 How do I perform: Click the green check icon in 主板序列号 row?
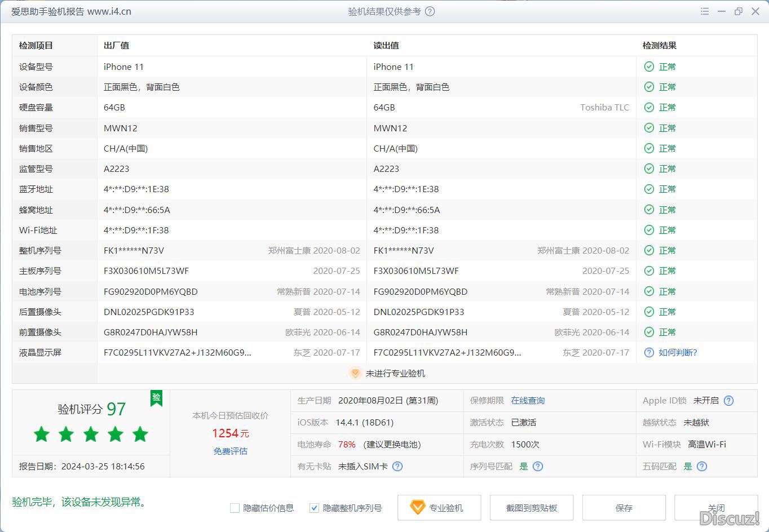click(649, 271)
